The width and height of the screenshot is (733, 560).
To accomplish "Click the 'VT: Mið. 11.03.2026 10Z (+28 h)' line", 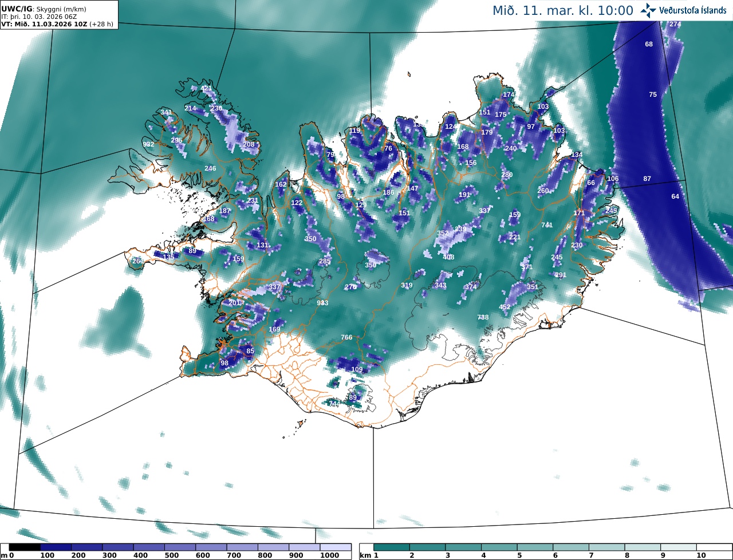I will click(58, 25).
